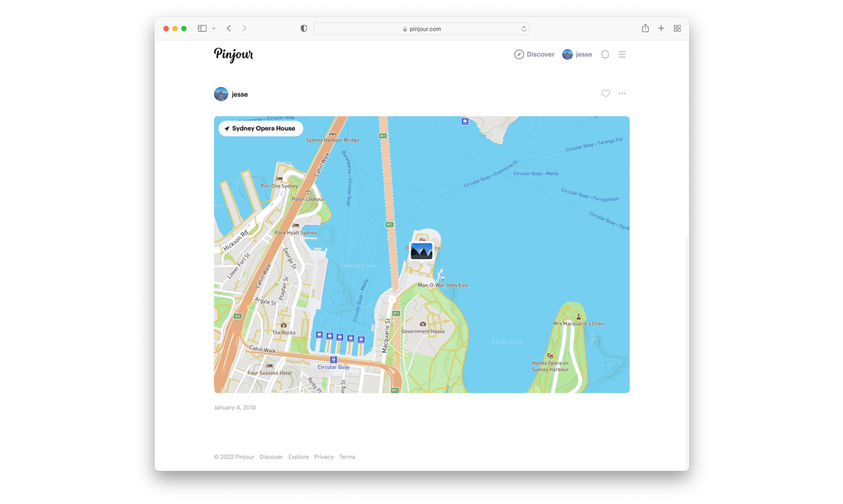Viewport: 843px width, 504px height.
Task: Go forward with Safari forward arrow
Action: pyautogui.click(x=244, y=29)
